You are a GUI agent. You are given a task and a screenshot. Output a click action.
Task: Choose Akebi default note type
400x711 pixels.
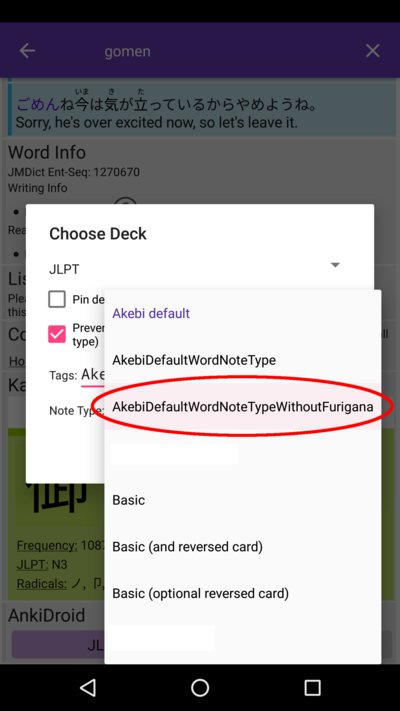click(x=151, y=313)
